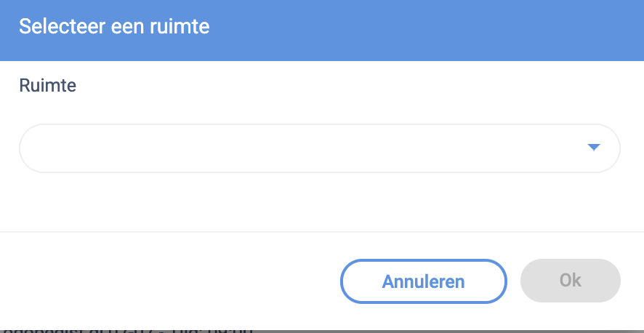The height and width of the screenshot is (333, 644).
Task: Expand the room selection combo box
Action: [x=320, y=148]
